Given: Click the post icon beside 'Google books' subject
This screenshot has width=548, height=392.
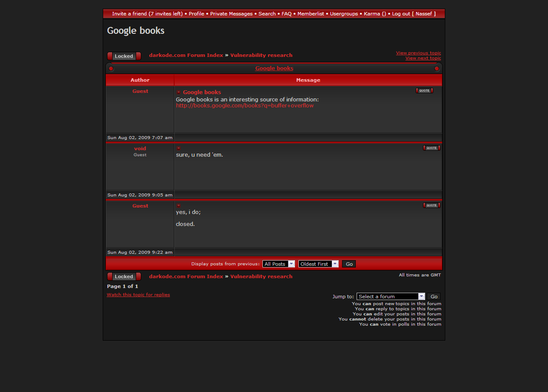Looking at the screenshot, I should click(179, 92).
